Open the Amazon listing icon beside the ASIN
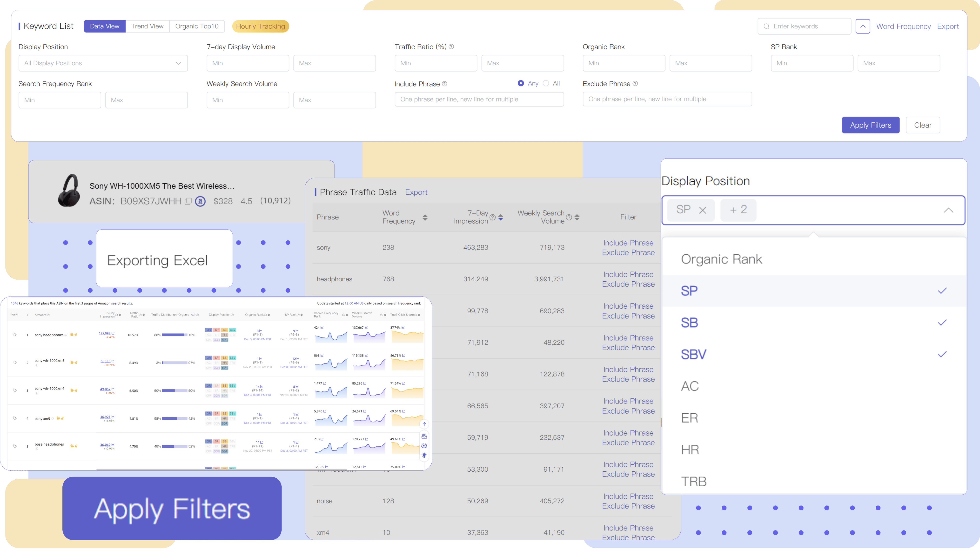 click(200, 201)
